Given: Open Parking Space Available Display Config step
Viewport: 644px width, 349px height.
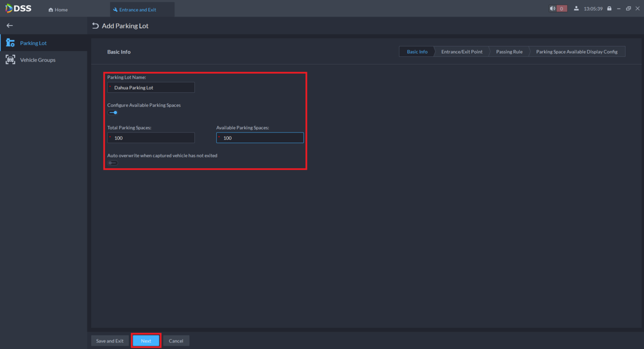Looking at the screenshot, I should [x=577, y=52].
